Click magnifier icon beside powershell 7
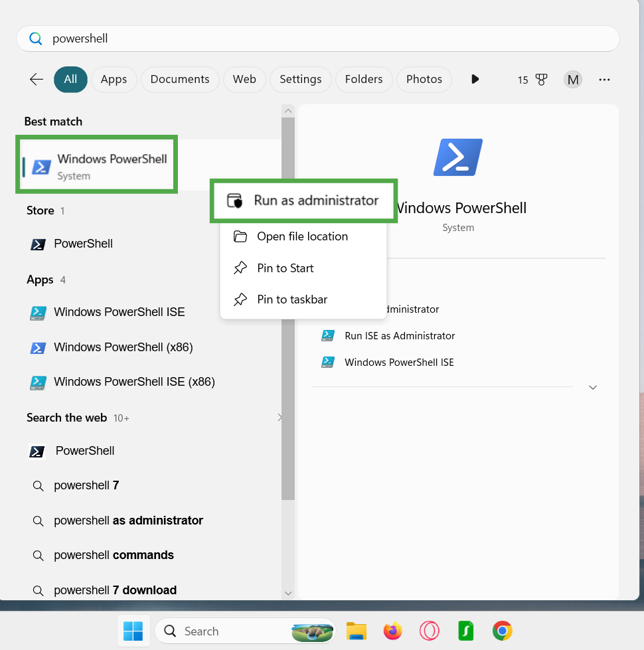The width and height of the screenshot is (644, 650). coord(38,486)
